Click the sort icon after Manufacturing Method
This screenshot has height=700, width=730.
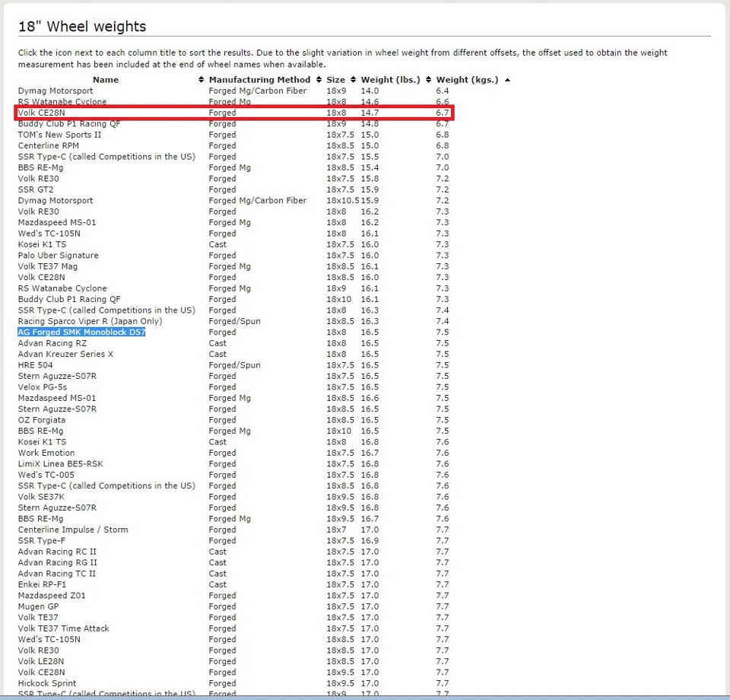(319, 80)
